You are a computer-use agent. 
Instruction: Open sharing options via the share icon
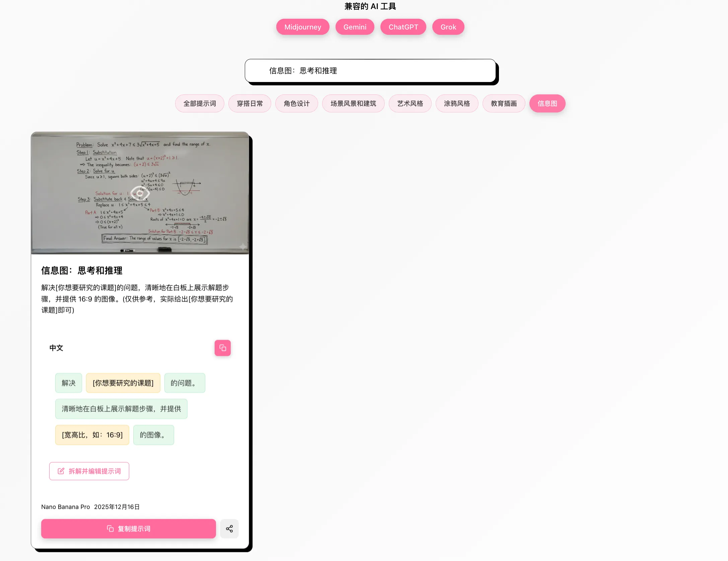(229, 529)
